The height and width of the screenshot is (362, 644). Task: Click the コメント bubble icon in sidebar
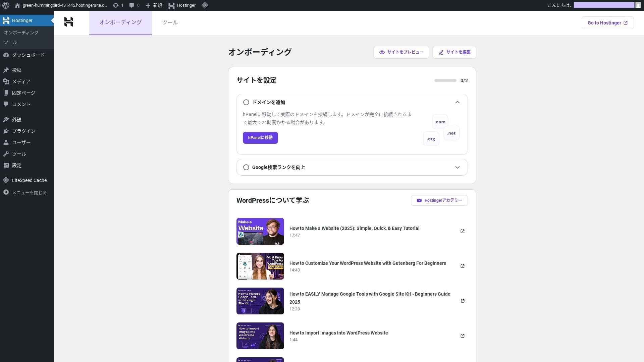6,104
